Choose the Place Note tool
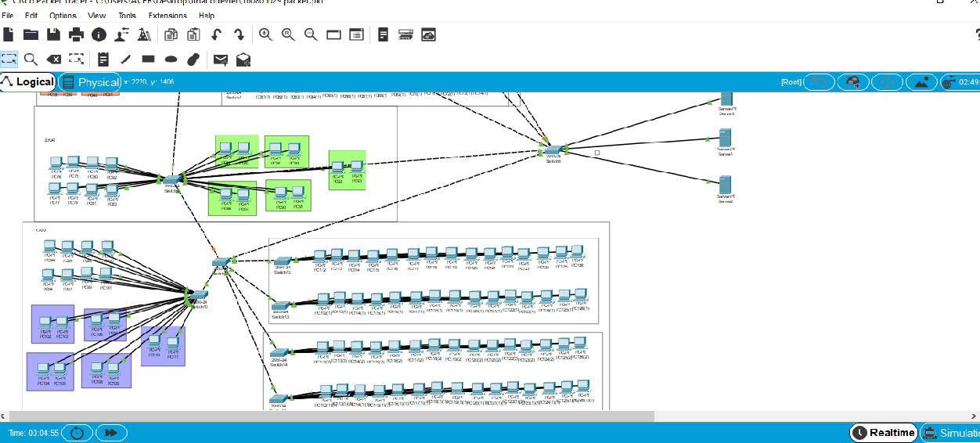Image resolution: width=980 pixels, height=443 pixels. coord(103,59)
